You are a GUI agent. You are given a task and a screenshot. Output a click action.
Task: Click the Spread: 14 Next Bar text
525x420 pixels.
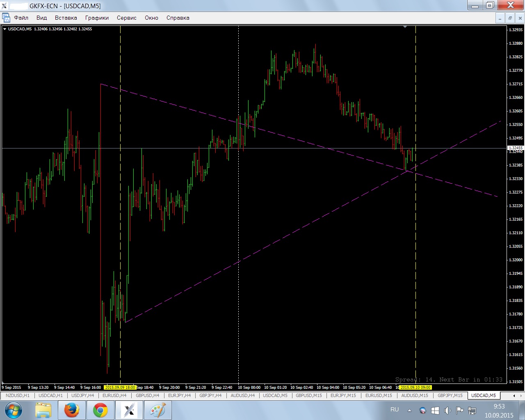pos(449,379)
